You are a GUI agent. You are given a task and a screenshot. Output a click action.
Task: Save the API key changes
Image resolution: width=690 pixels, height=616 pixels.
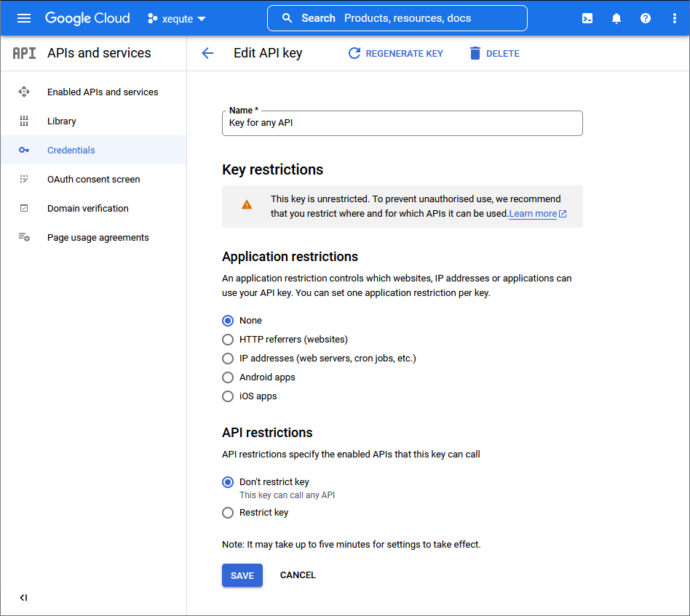pyautogui.click(x=242, y=575)
